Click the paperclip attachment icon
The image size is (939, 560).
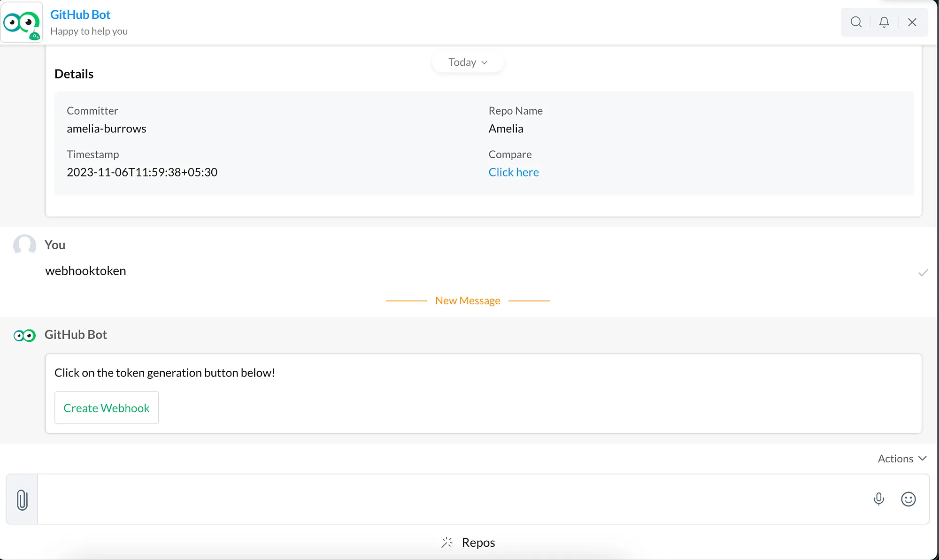coord(22,499)
